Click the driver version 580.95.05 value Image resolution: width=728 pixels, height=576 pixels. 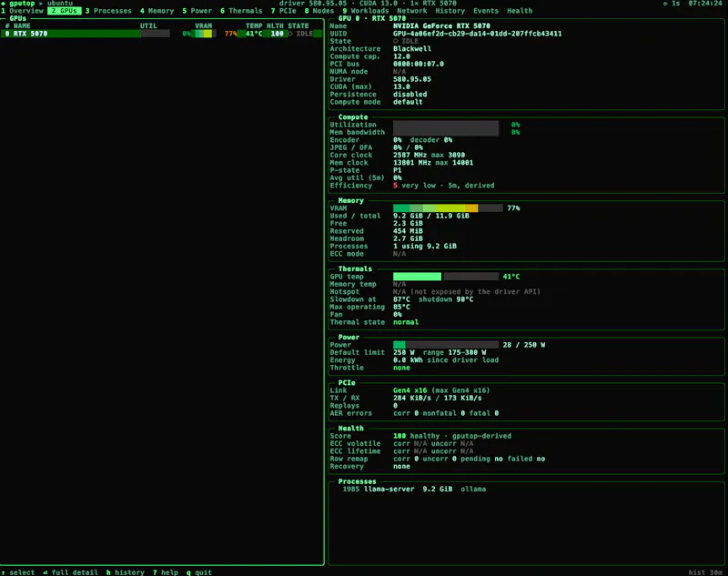412,79
